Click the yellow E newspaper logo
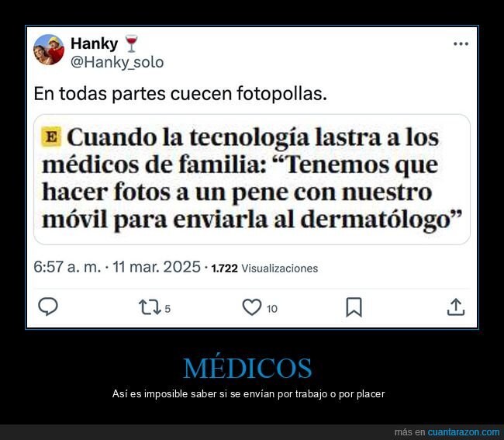The image size is (504, 440). 51,137
